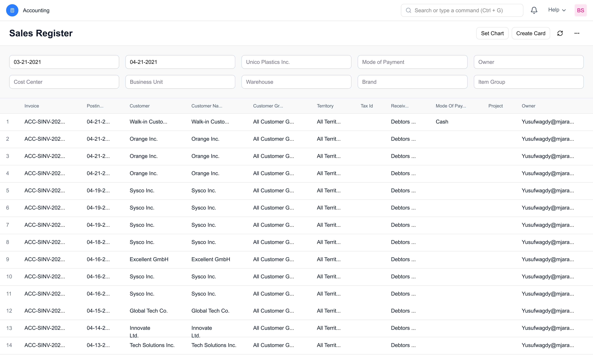Click the Create Card button
This screenshot has width=593, height=364.
coord(531,33)
